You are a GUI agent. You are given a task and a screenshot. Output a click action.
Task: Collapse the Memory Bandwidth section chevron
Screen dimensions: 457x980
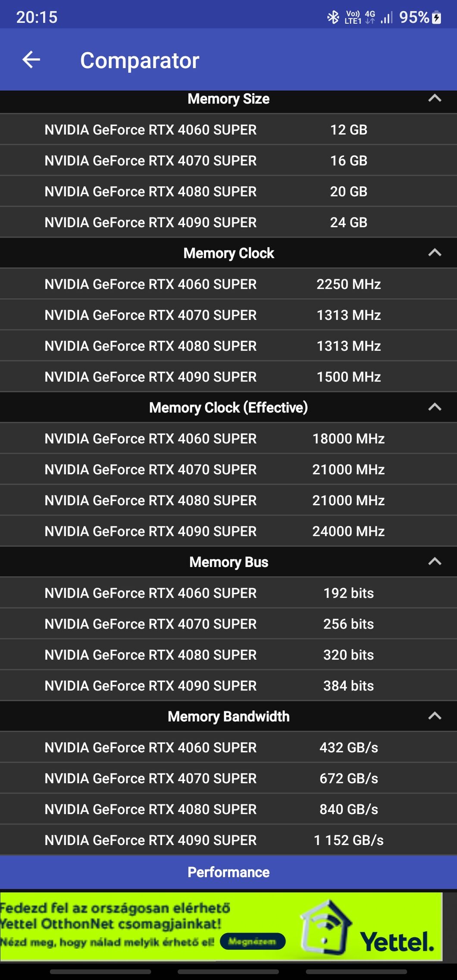pos(435,716)
